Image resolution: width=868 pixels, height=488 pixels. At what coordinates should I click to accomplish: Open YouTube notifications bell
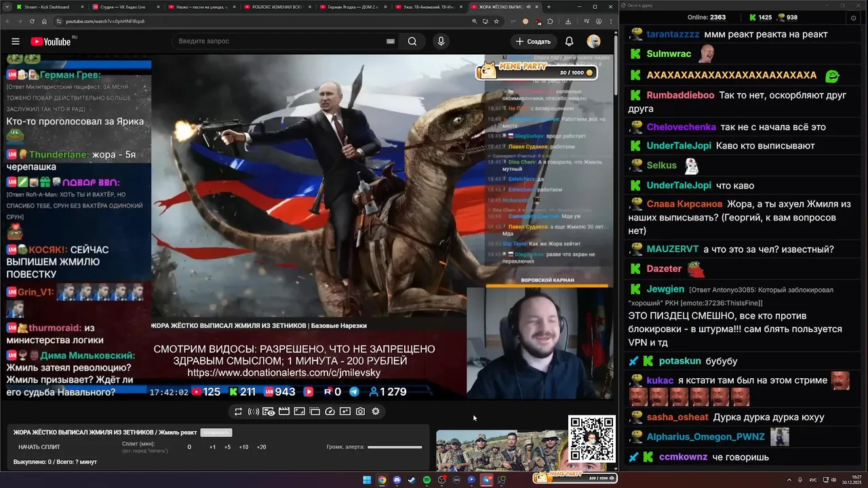(x=570, y=41)
